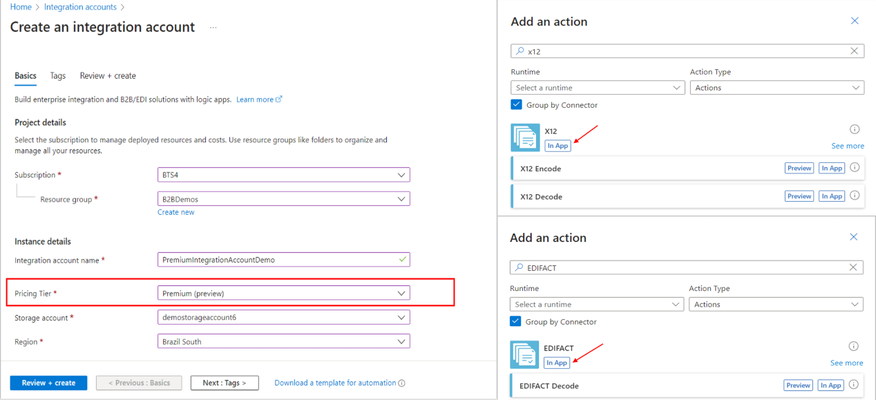Open Action Type dropdown in X12 panel
Screen dimensions: 876x400
click(777, 88)
